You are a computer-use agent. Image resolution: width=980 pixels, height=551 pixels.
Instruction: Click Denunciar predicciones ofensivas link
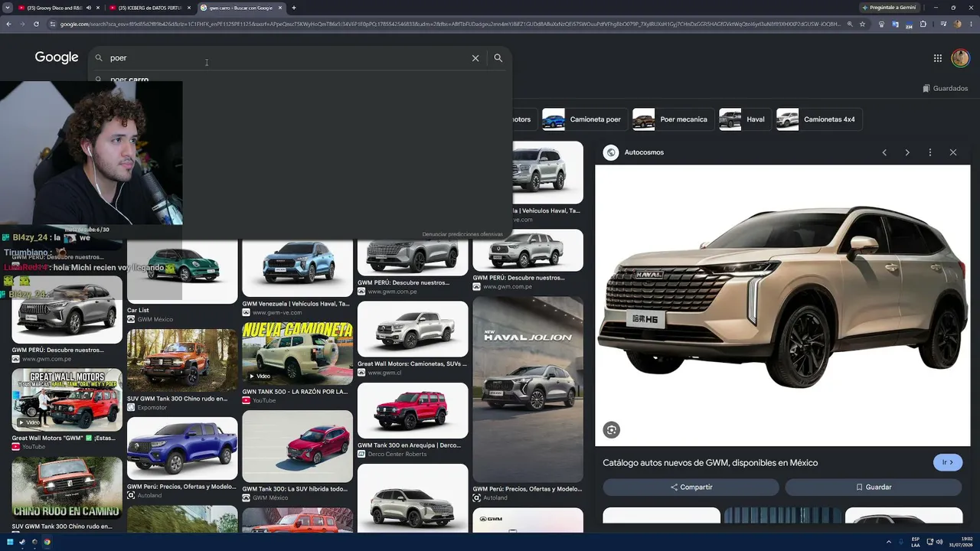462,234
